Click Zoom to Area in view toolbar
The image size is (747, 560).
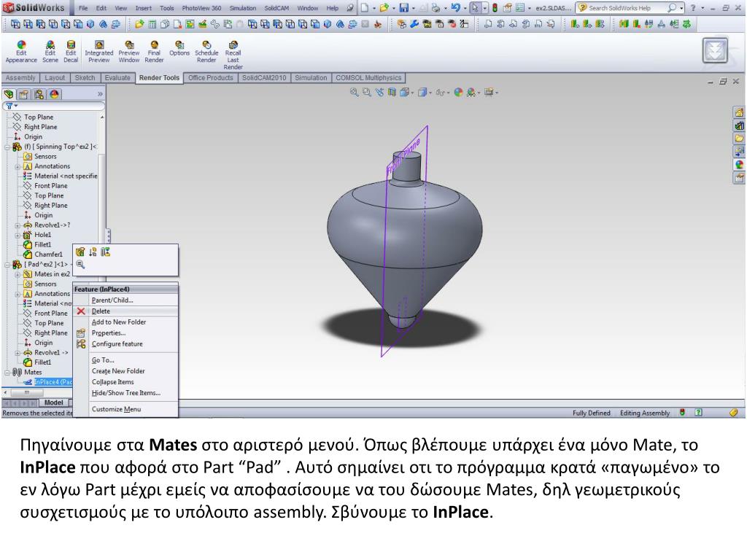(366, 93)
